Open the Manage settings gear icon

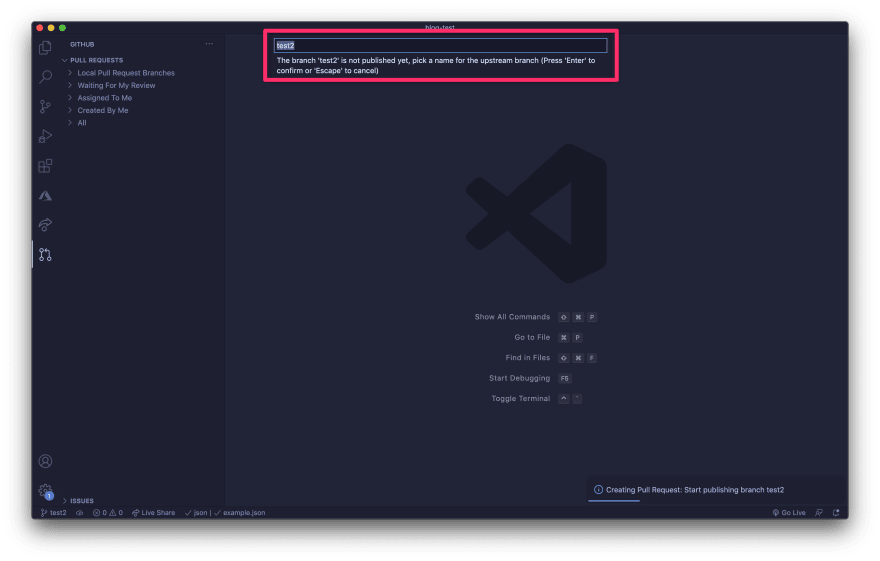[45, 490]
